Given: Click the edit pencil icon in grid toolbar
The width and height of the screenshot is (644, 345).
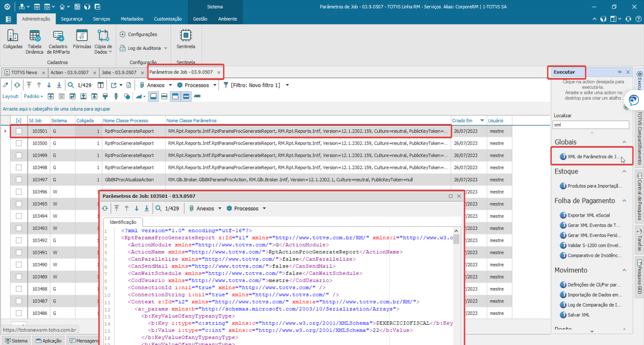Looking at the screenshot, I should 6,85.
